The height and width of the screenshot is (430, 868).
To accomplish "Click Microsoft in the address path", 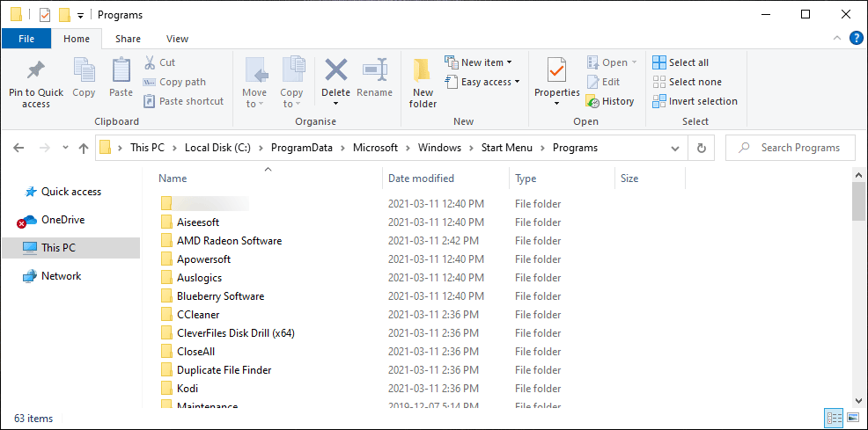I will [x=375, y=148].
